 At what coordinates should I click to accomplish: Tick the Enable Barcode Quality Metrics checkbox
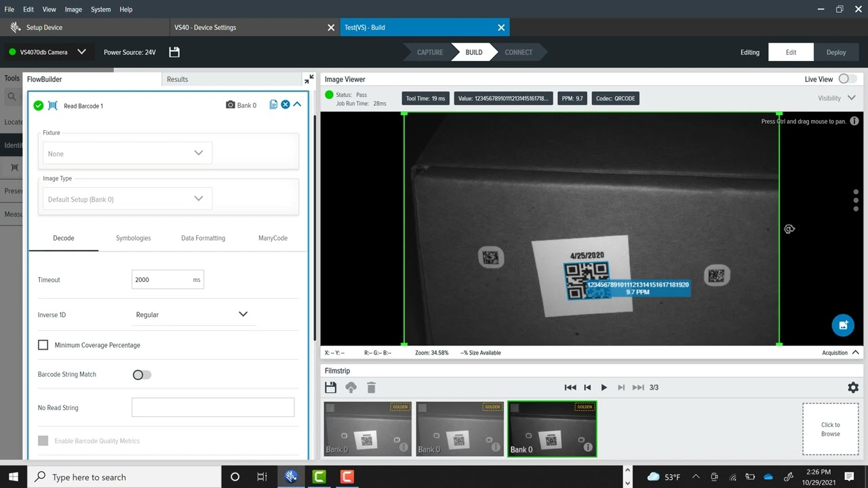[43, 441]
